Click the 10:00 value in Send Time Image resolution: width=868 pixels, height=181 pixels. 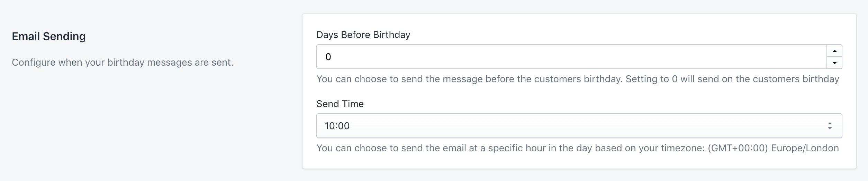click(x=337, y=126)
